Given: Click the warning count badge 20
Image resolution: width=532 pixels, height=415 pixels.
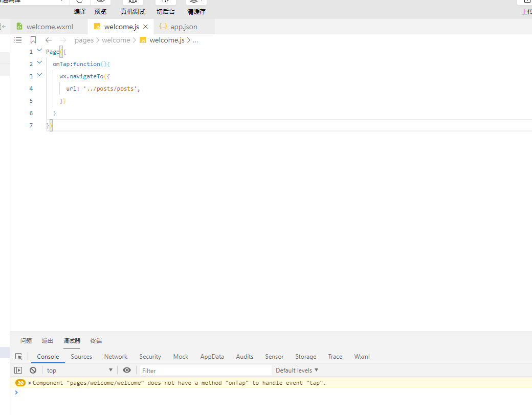Looking at the screenshot, I should pyautogui.click(x=20, y=383).
